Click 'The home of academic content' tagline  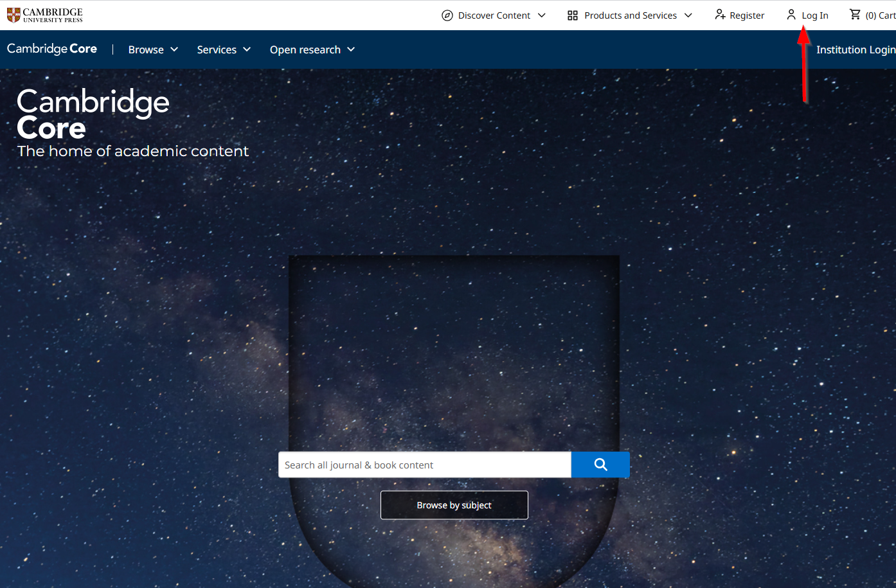pos(133,151)
